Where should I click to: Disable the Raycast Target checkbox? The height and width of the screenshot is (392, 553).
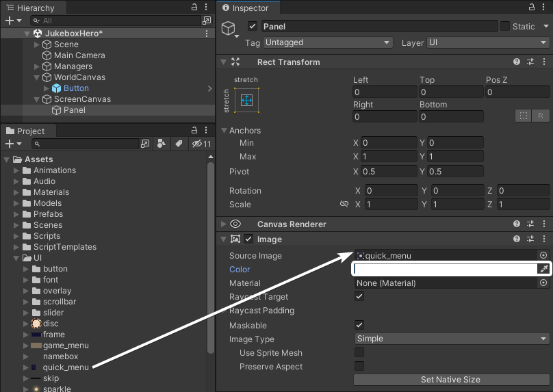pos(359,296)
